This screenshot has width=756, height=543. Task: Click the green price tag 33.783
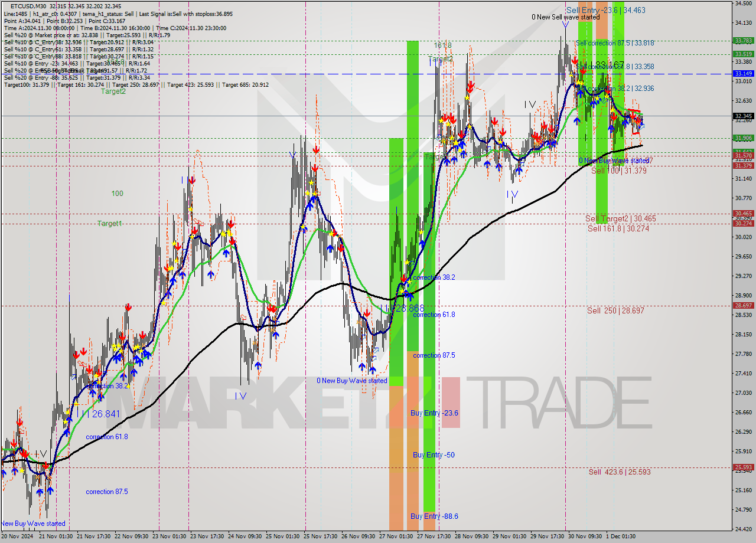[742, 41]
